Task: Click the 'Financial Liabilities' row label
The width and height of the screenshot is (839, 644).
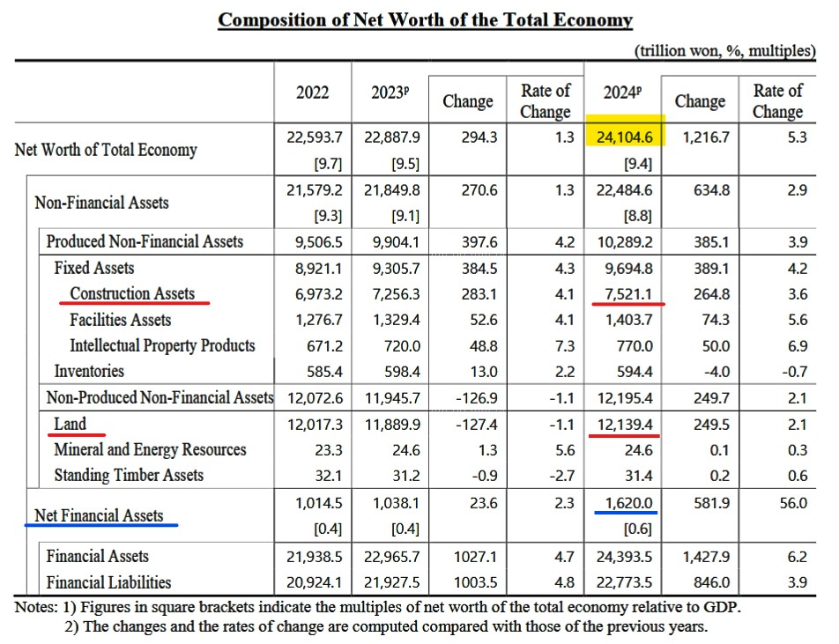Action: click(x=108, y=582)
